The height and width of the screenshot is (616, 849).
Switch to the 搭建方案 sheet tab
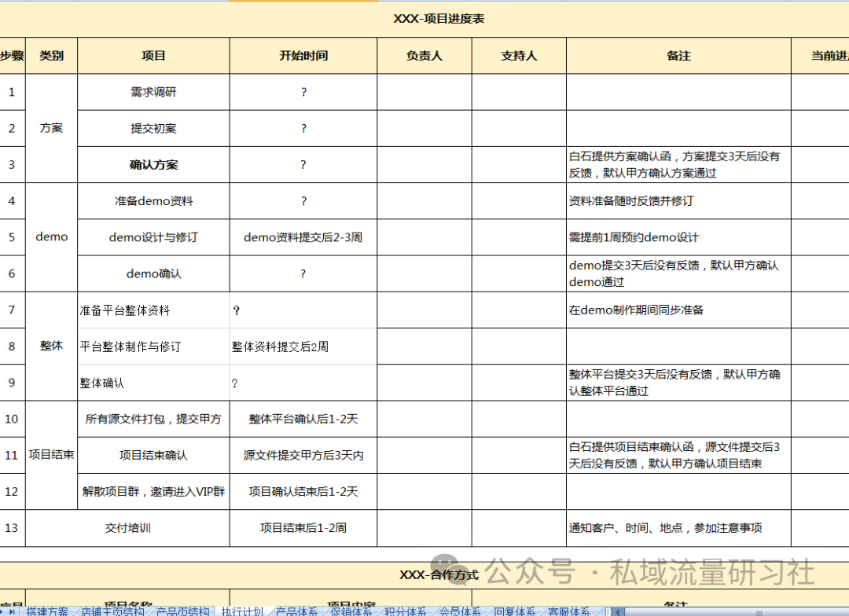click(47, 611)
